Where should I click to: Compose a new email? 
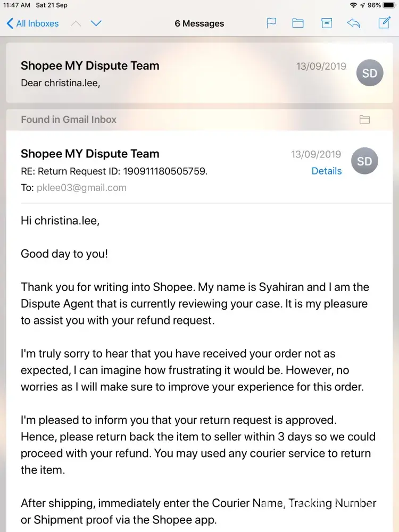click(384, 23)
